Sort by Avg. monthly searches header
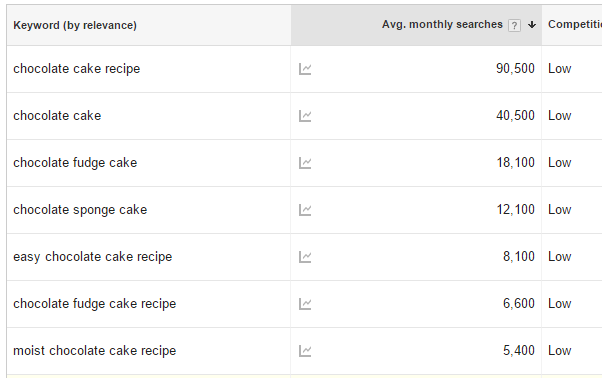The height and width of the screenshot is (378, 602). coord(442,25)
